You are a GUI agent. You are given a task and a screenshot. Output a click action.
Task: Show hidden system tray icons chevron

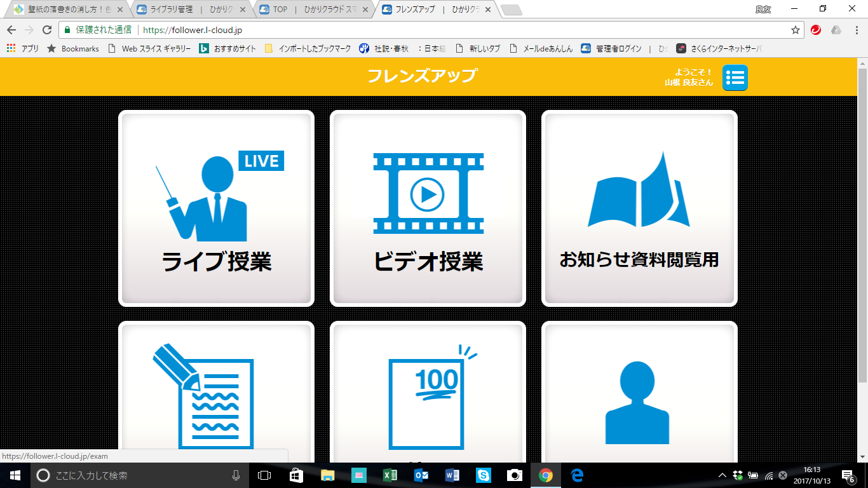click(722, 475)
